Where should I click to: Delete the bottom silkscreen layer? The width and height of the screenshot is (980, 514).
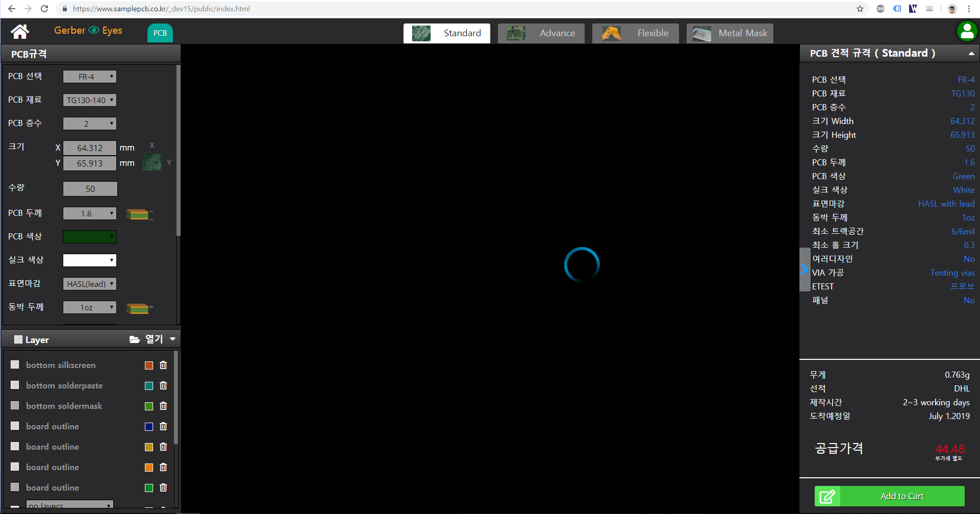(x=163, y=365)
